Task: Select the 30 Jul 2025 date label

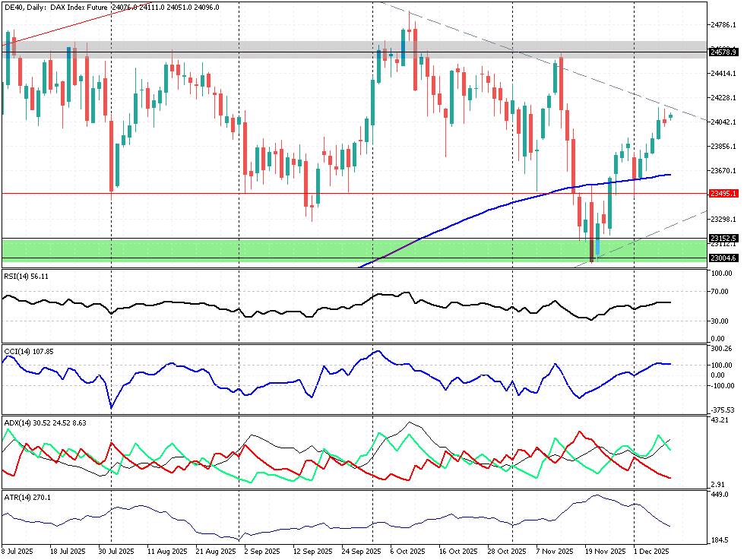Action: 116,552
